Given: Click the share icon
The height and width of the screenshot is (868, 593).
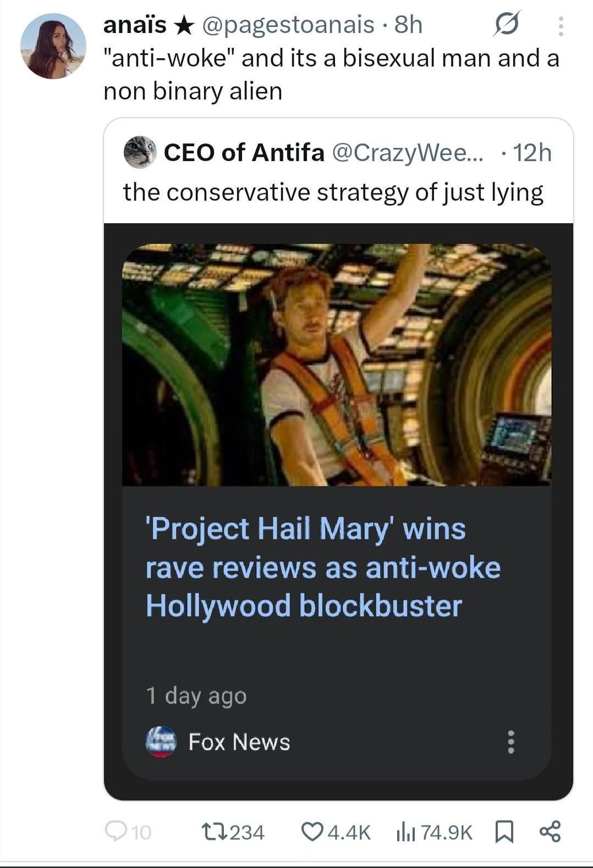Looking at the screenshot, I should pyautogui.click(x=550, y=832).
